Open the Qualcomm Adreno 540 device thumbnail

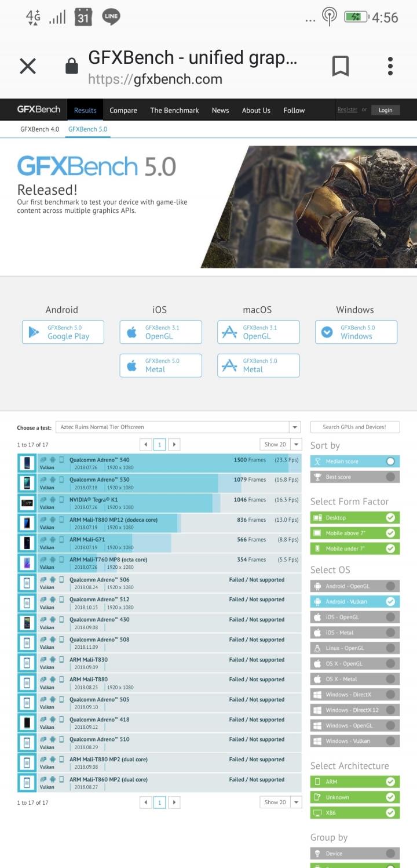(x=27, y=463)
